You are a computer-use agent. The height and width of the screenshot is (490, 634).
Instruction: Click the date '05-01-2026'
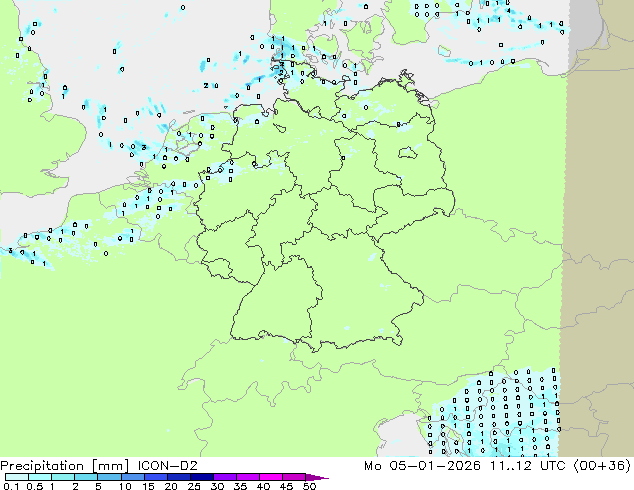435,466
